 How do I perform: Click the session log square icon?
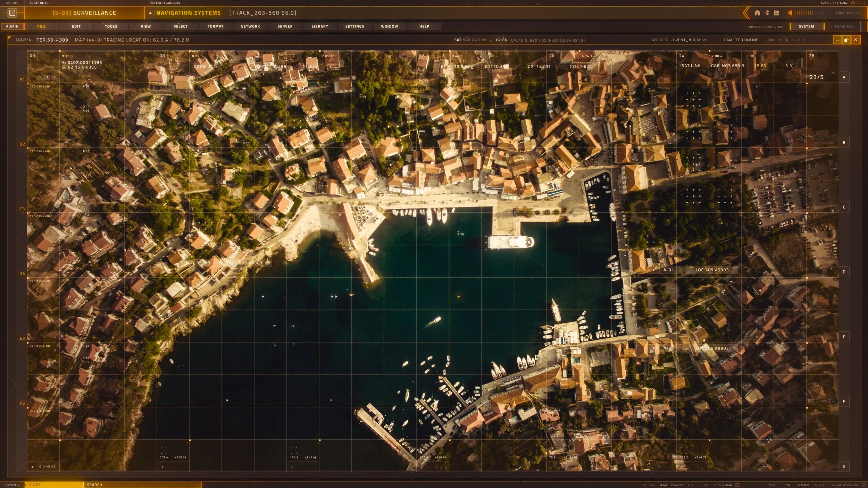(x=863, y=485)
